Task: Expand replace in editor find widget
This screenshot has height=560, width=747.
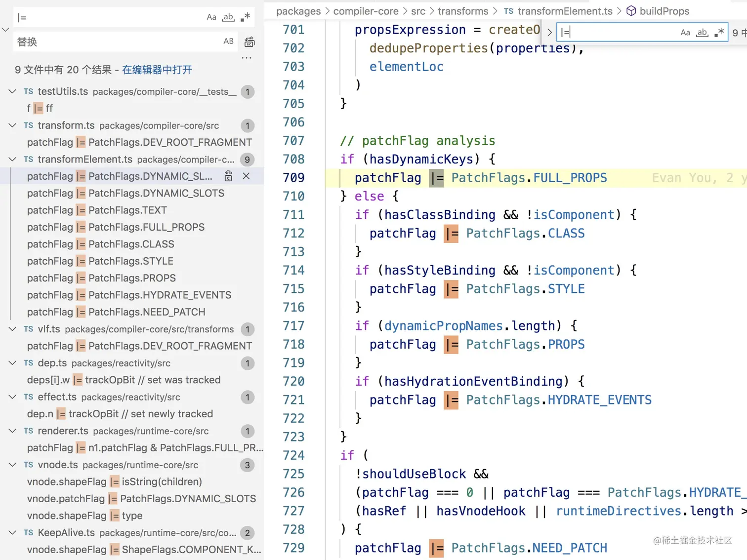Action: 549,33
